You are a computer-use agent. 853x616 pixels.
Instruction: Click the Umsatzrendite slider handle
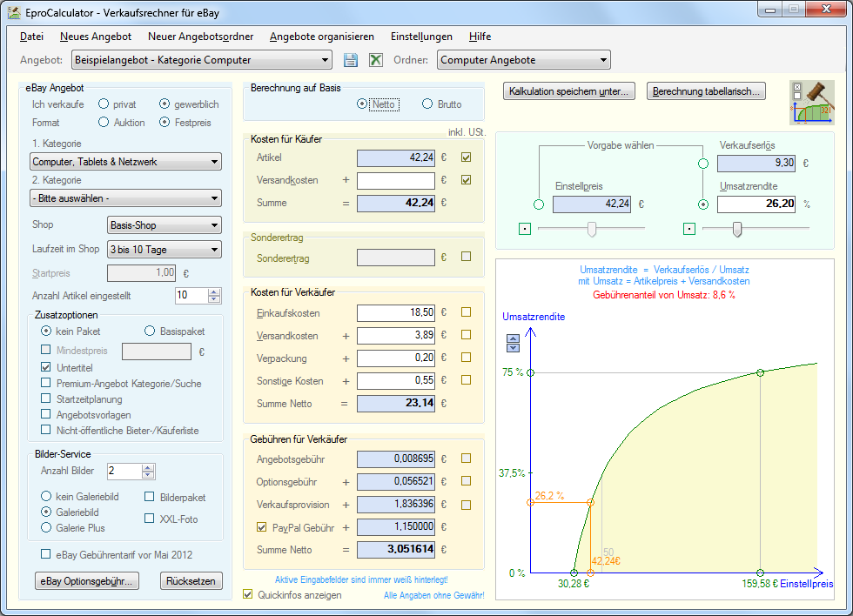click(x=736, y=229)
